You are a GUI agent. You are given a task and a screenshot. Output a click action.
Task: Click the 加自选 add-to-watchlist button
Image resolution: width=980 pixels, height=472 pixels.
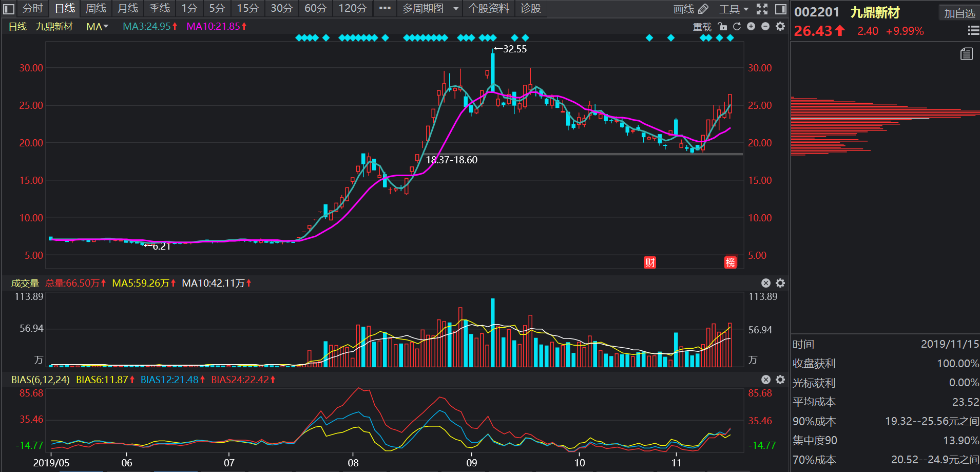[959, 13]
